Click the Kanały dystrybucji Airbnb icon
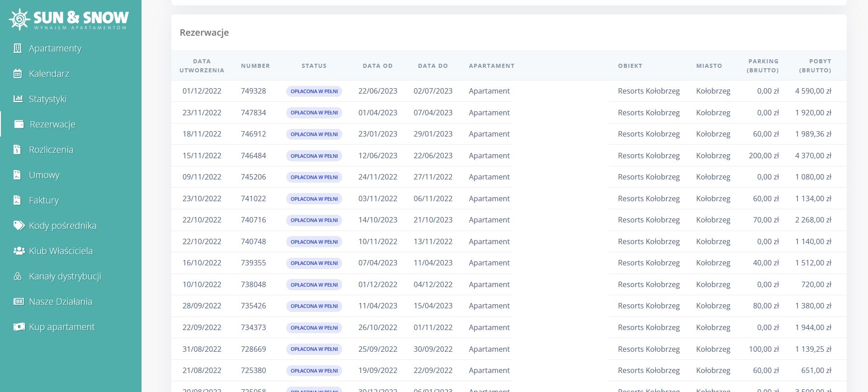Viewport: 868px width, 392px height. [18, 276]
